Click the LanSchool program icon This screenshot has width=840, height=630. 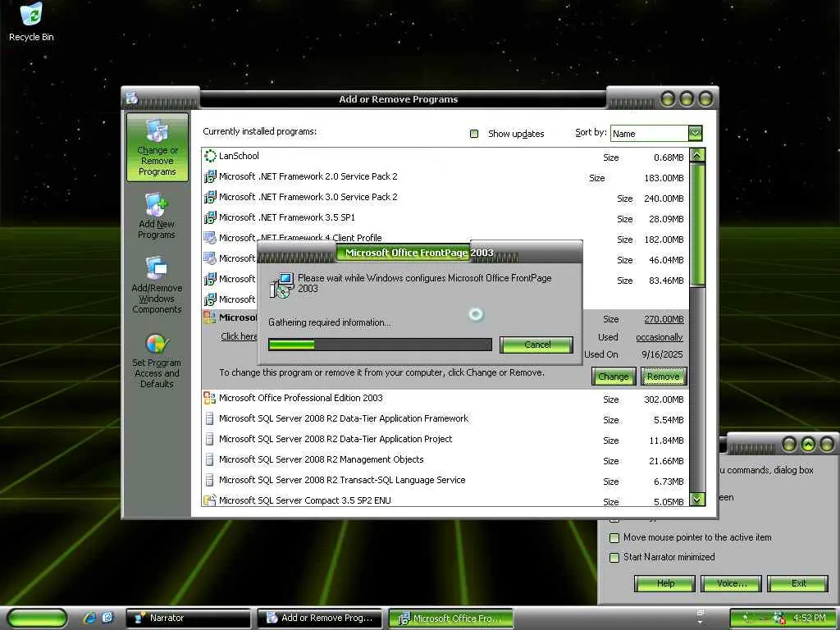(x=210, y=156)
